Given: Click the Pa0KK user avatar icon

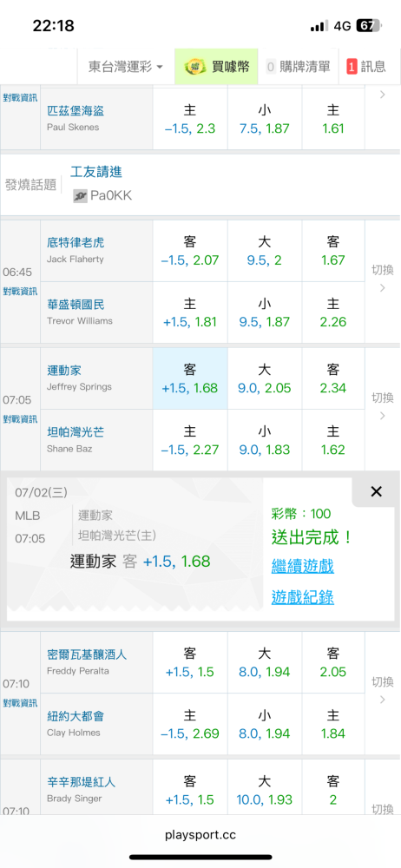Looking at the screenshot, I should [81, 196].
